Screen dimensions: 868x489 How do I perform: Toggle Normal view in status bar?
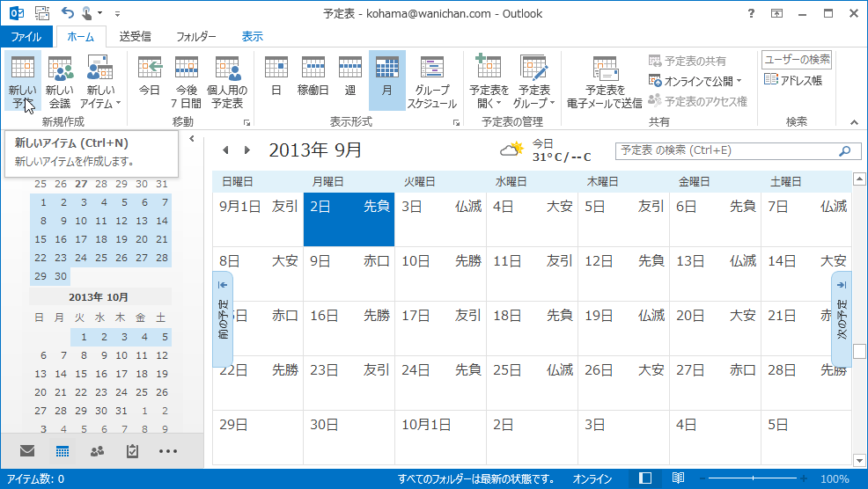click(x=645, y=478)
